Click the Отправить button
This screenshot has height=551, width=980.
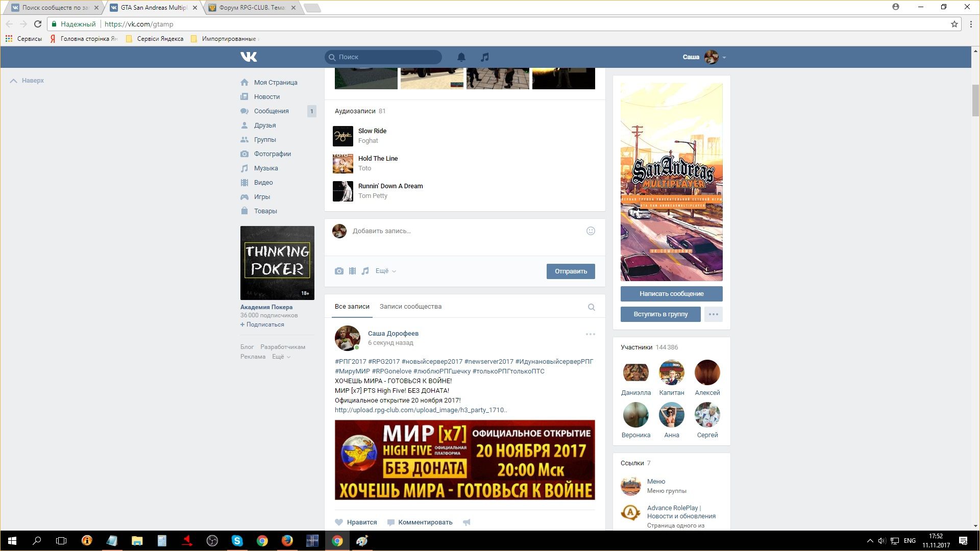pyautogui.click(x=571, y=271)
